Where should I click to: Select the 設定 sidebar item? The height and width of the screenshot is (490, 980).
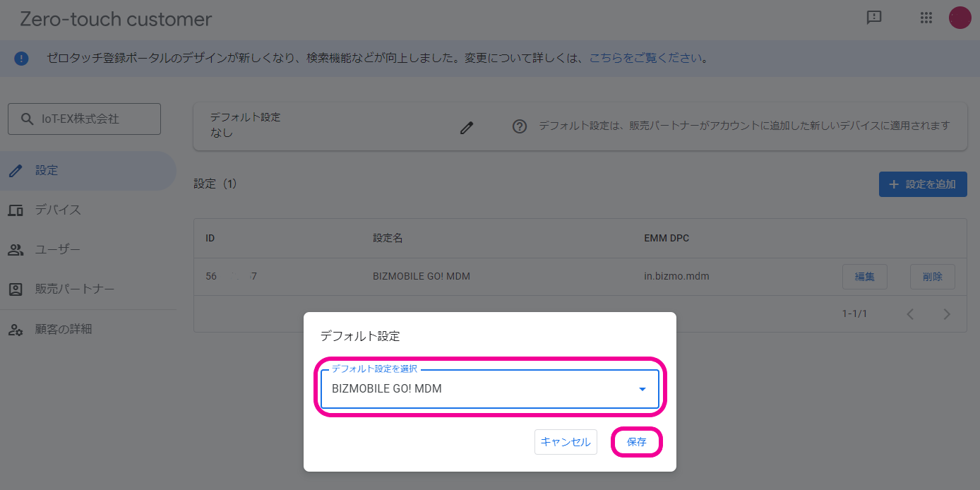tap(47, 170)
